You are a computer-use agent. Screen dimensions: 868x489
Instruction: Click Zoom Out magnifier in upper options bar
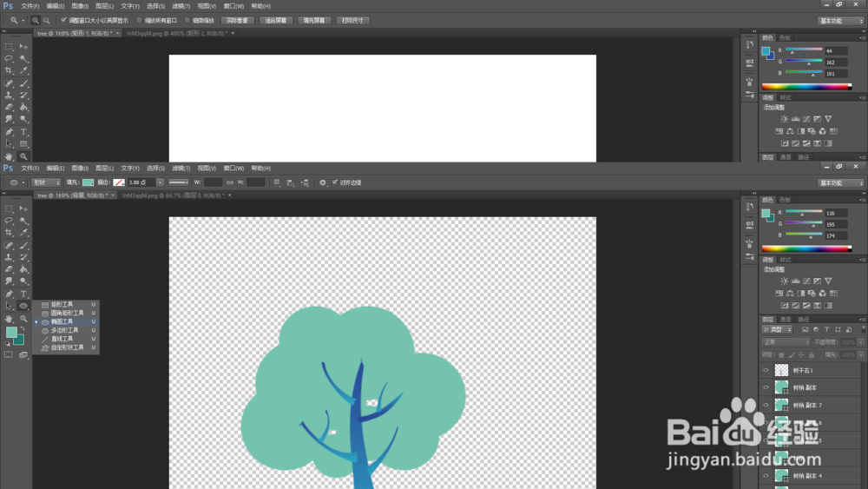point(47,21)
